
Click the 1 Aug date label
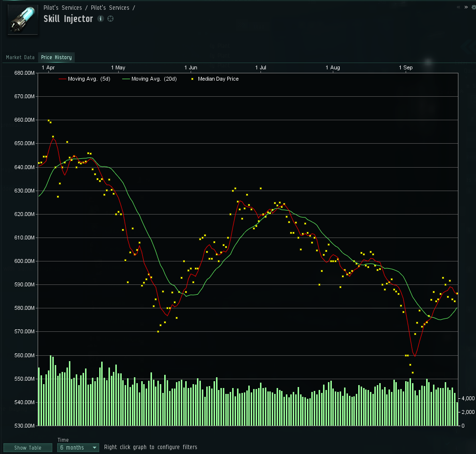tap(333, 67)
